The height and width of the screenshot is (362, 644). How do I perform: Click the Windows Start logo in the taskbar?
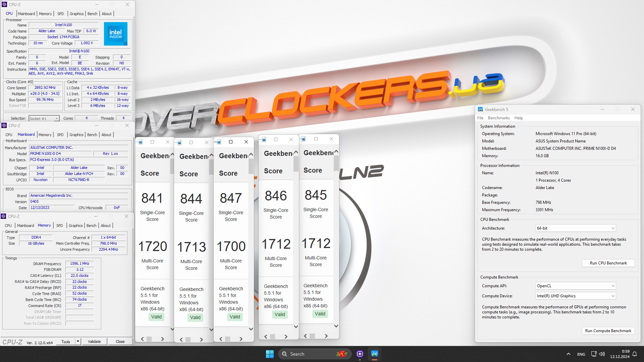(x=270, y=354)
